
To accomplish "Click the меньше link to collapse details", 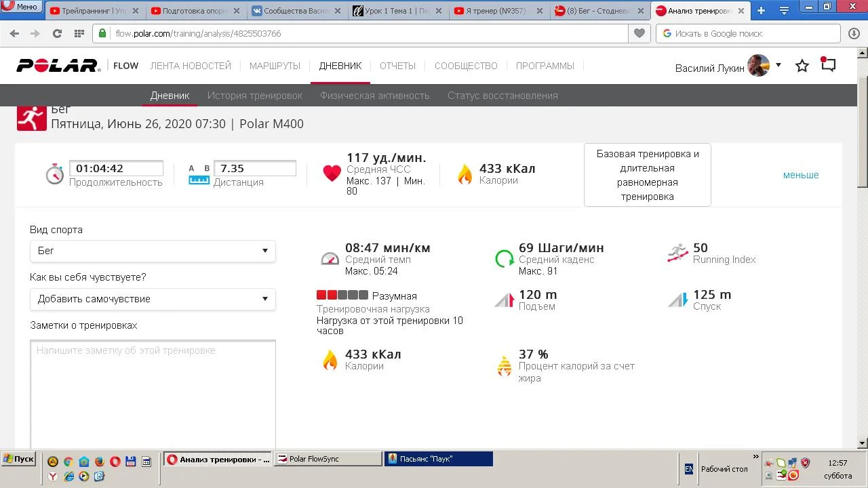I will point(801,175).
